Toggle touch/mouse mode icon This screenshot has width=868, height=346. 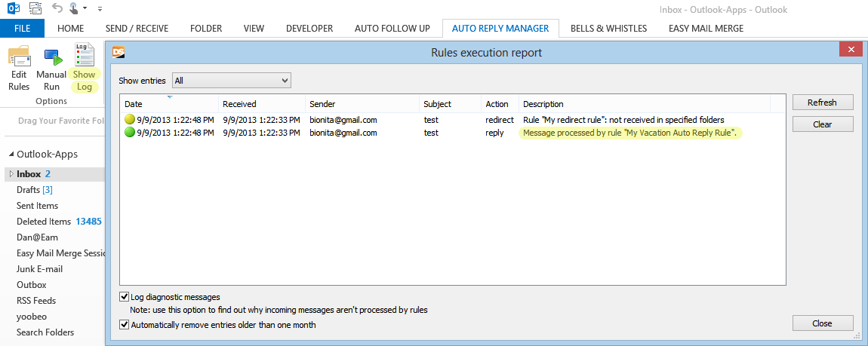74,8
